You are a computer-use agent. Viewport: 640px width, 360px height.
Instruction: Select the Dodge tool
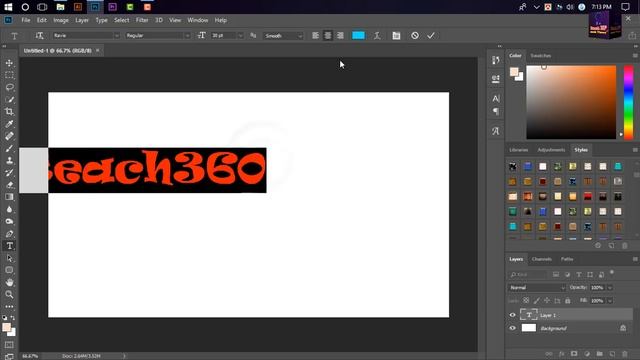tap(9, 221)
